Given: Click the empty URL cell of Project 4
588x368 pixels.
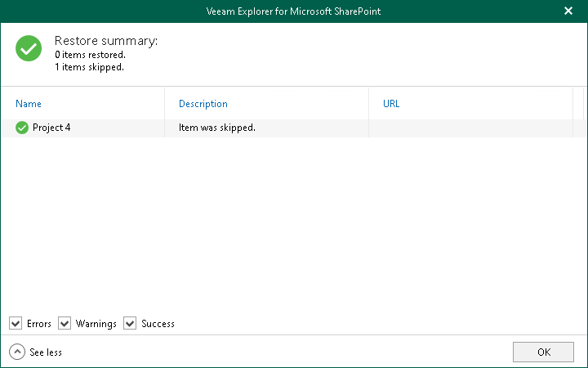Looking at the screenshot, I should [470, 128].
